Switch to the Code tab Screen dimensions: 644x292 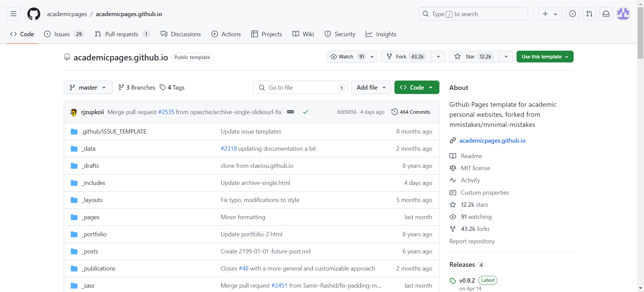click(22, 34)
